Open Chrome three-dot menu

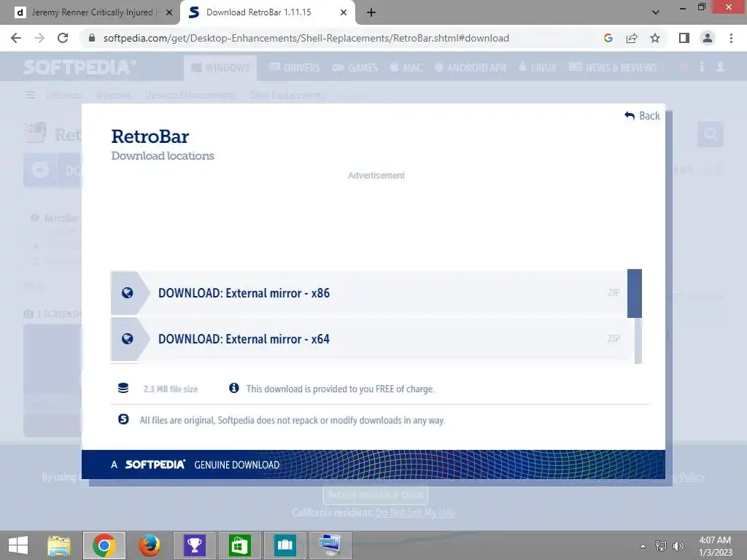point(731,38)
